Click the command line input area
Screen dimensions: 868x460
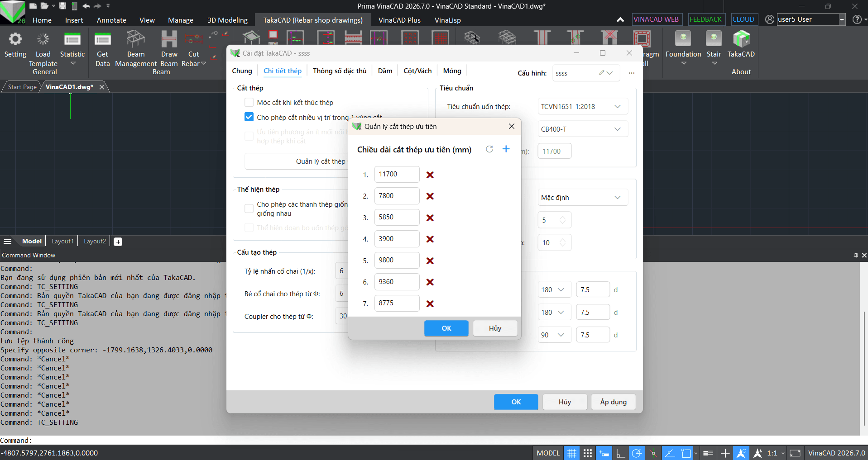tap(434, 440)
